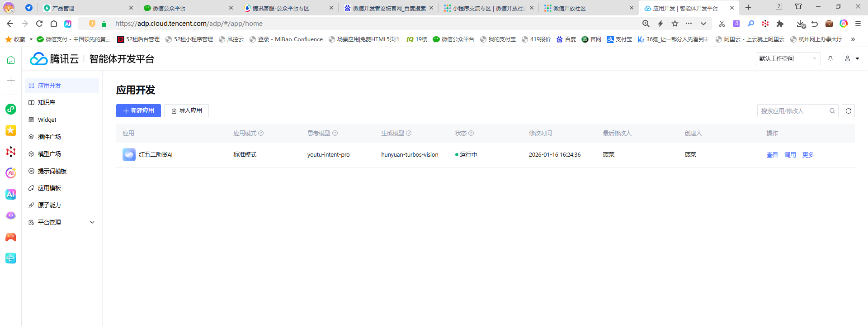Click the Tencent Cloud logo
The image size is (868, 326).
(x=54, y=59)
